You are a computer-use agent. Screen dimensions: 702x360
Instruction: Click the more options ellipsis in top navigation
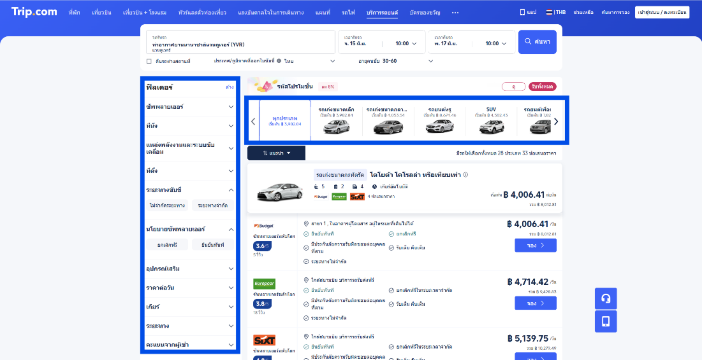click(x=455, y=13)
